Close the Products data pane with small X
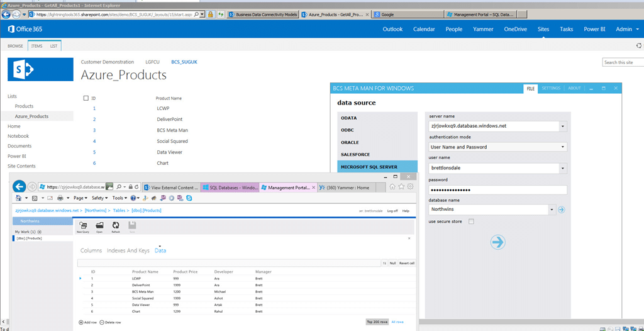644x331 pixels. [x=409, y=238]
